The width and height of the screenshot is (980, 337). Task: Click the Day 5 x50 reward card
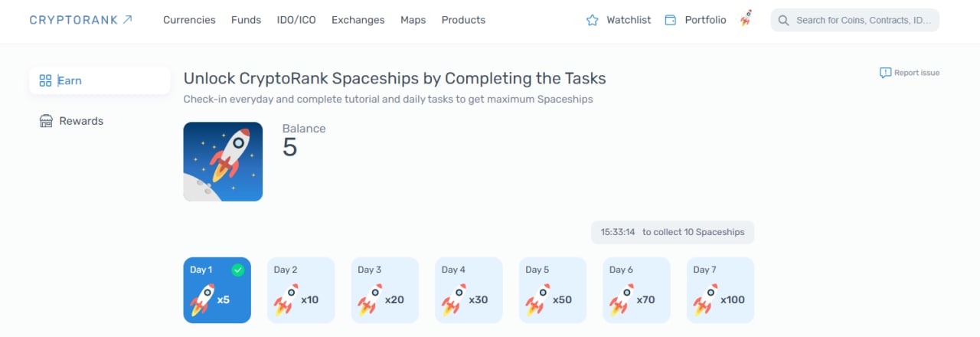coord(553,290)
